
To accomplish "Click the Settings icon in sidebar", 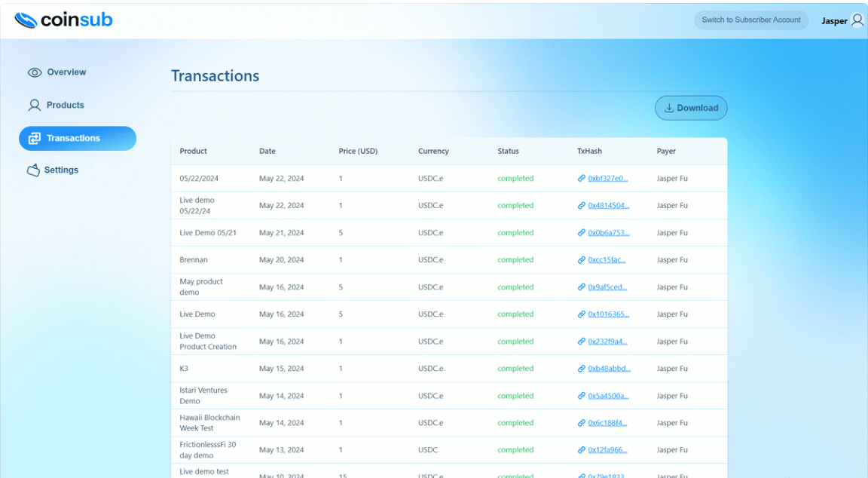I will tap(33, 170).
